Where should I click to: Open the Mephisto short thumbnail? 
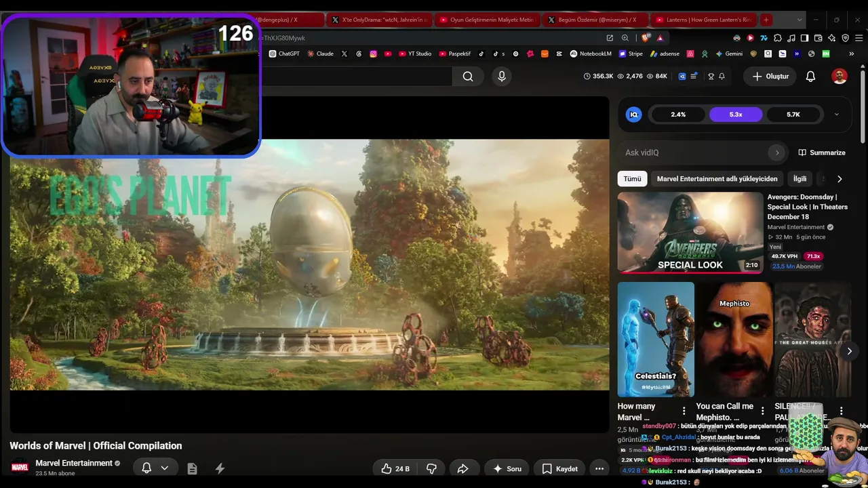tap(734, 340)
